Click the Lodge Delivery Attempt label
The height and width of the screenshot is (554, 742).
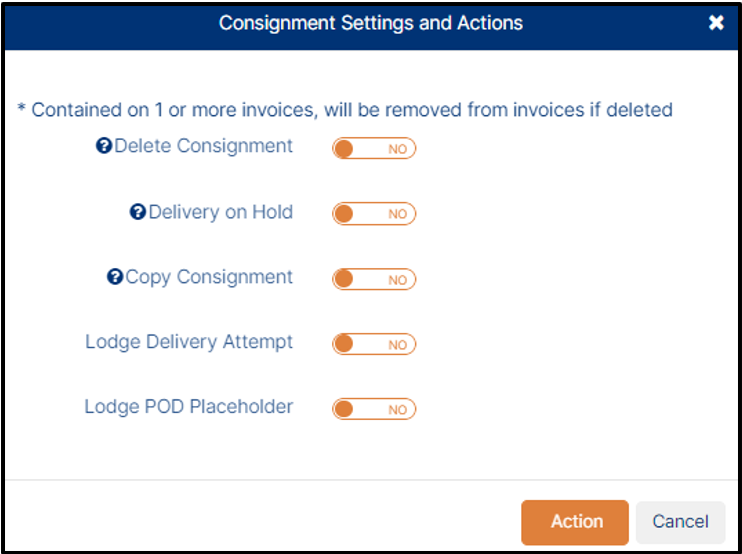tap(189, 342)
